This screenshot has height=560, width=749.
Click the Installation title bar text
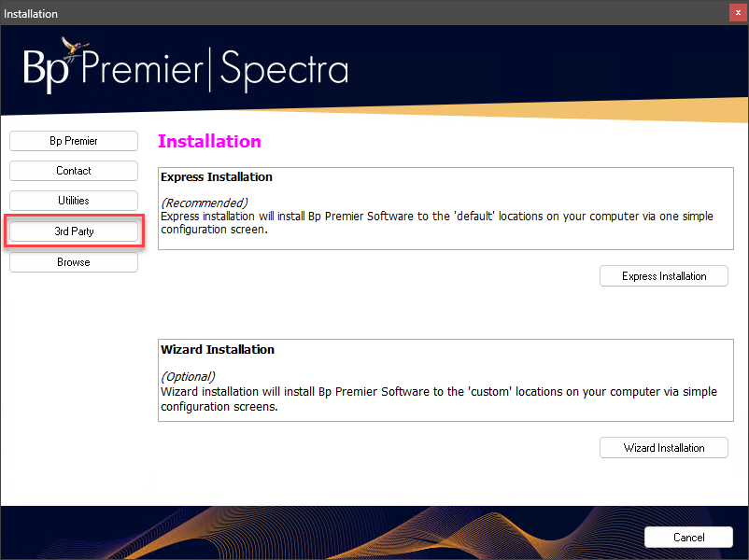[31, 14]
